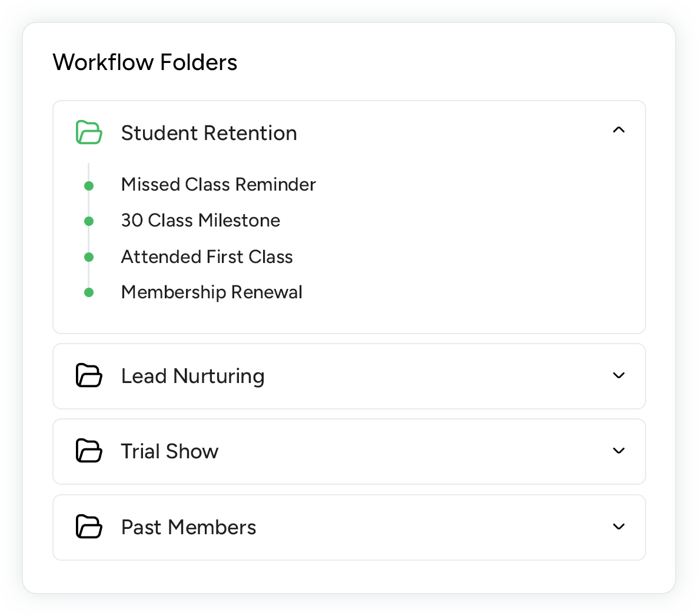Click the Trial Show folder title
Viewport: 698px width, 616px height.
(169, 452)
